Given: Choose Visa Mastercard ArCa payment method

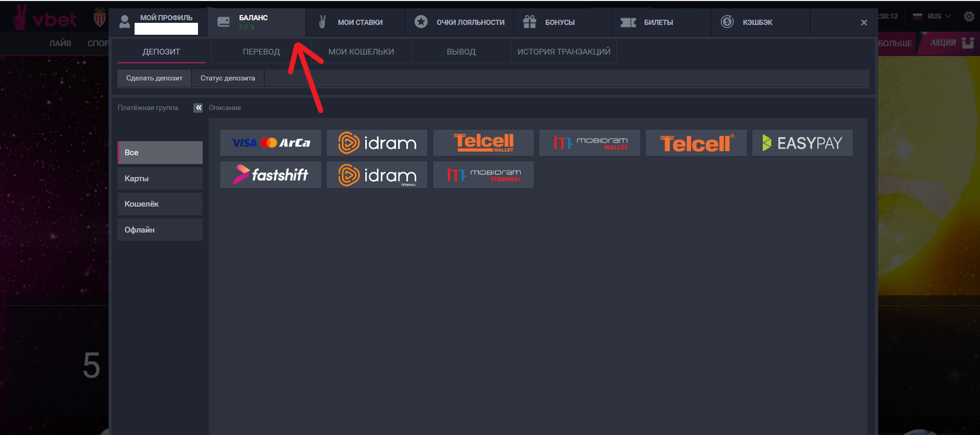Looking at the screenshot, I should click(271, 143).
